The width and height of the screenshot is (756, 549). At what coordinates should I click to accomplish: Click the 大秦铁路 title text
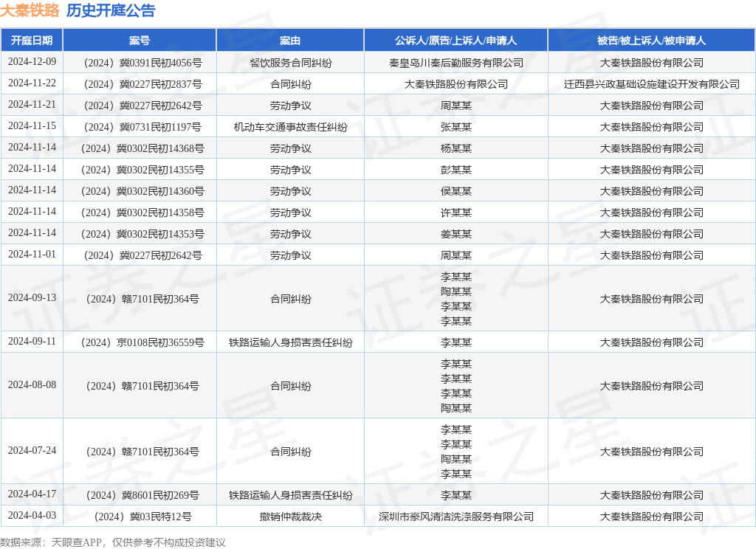click(x=30, y=10)
